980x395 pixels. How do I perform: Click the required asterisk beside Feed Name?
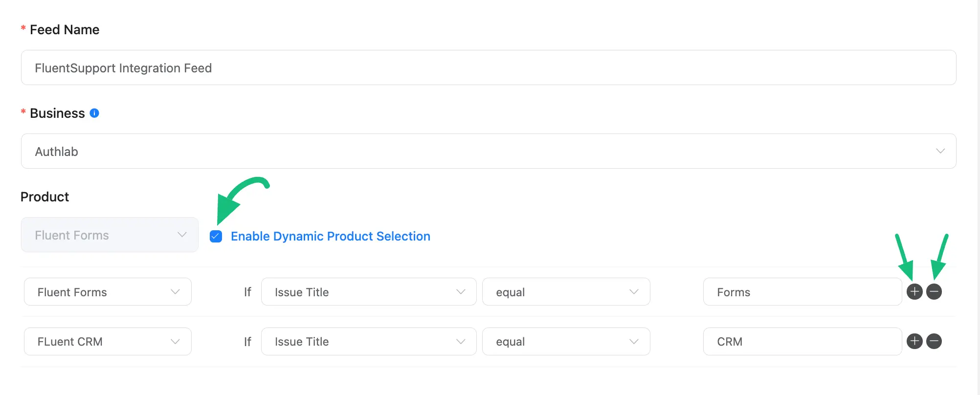coord(23,28)
